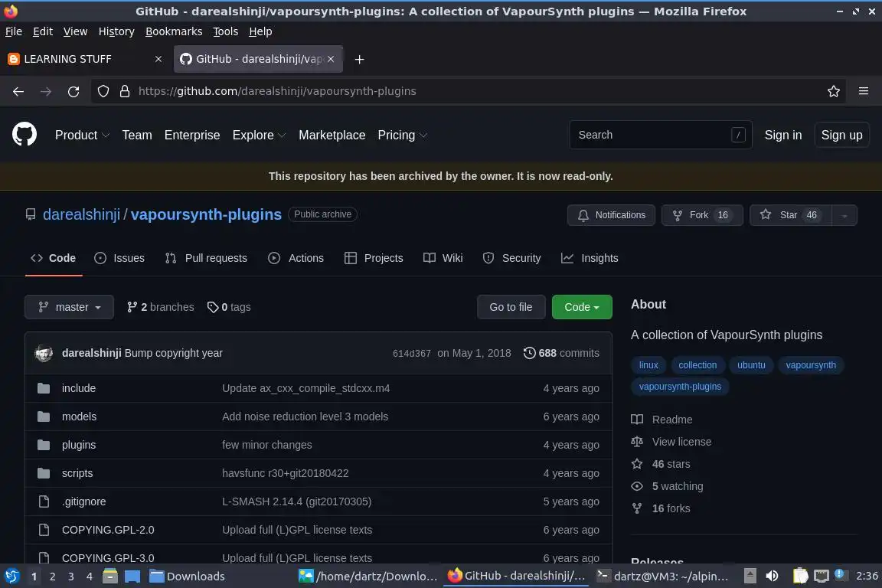The image size is (882, 588).
Task: Switch to workspace 3 in the taskbar
Action: [x=71, y=577]
